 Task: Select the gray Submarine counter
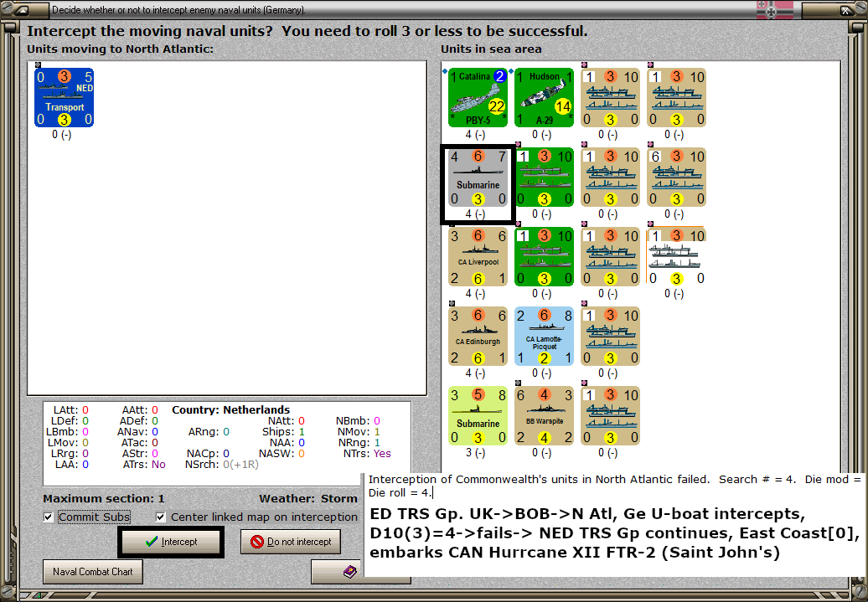(x=478, y=178)
